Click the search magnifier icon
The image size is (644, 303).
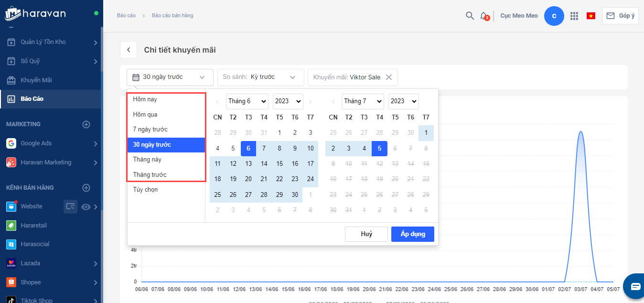tap(470, 16)
